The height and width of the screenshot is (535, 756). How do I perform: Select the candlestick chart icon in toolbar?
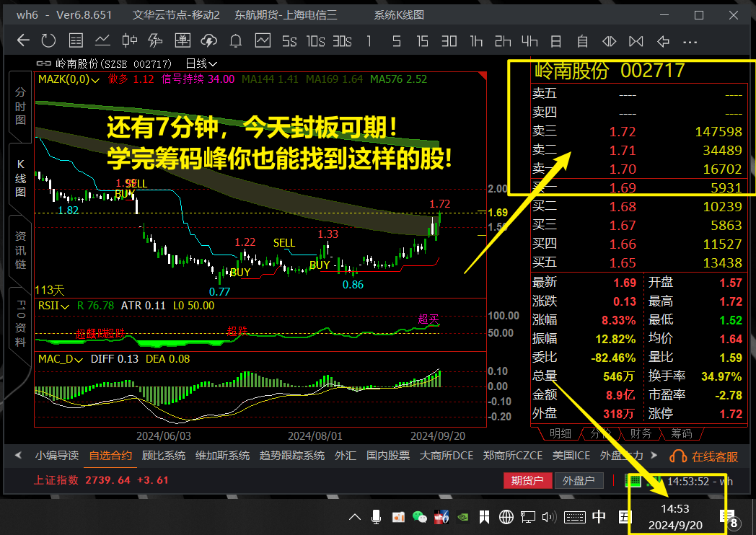129,41
